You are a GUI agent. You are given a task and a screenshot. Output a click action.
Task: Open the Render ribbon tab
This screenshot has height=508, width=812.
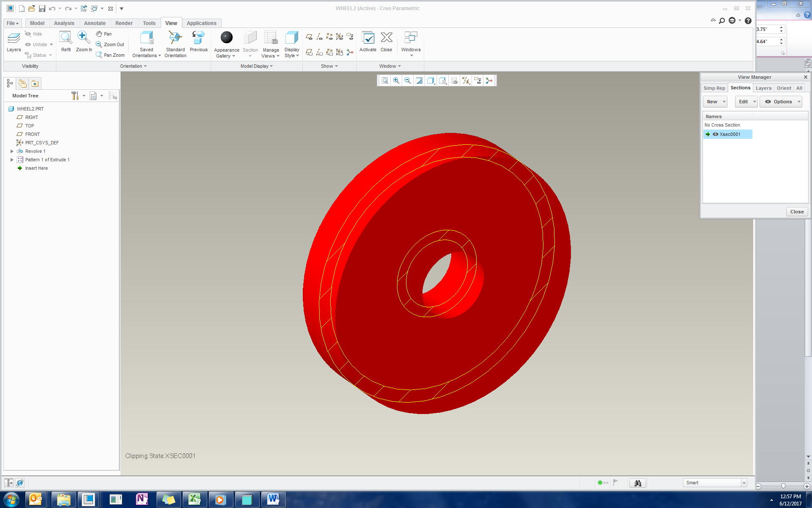[124, 23]
